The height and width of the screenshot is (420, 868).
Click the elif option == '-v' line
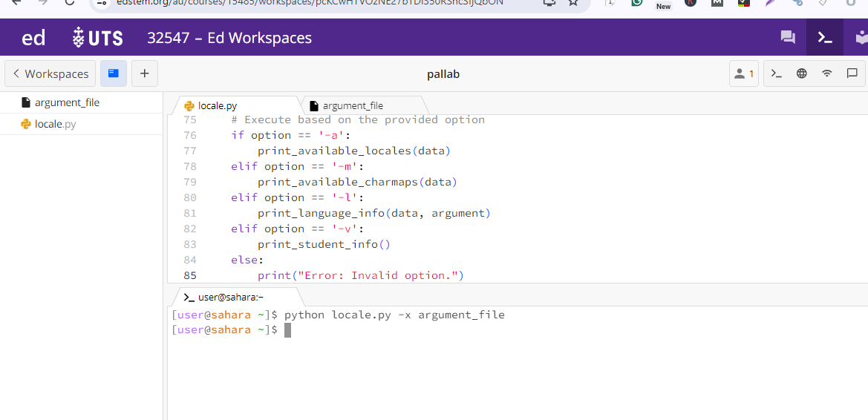click(x=298, y=229)
